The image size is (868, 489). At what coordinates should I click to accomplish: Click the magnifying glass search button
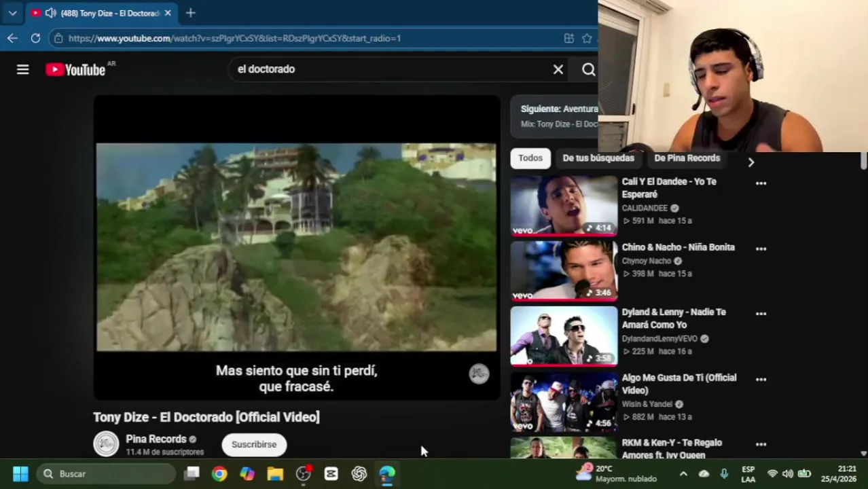(588, 69)
